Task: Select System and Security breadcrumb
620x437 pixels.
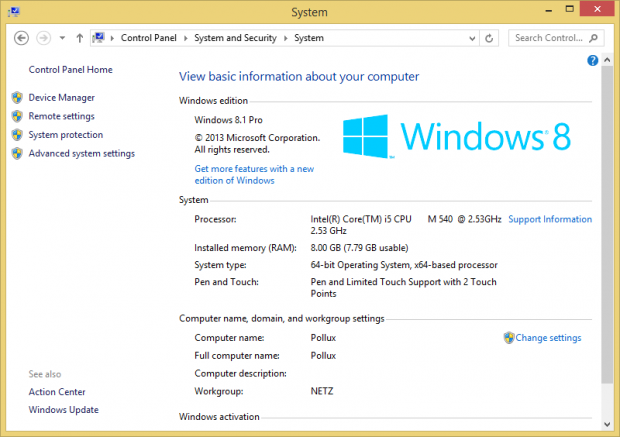Action: point(235,38)
